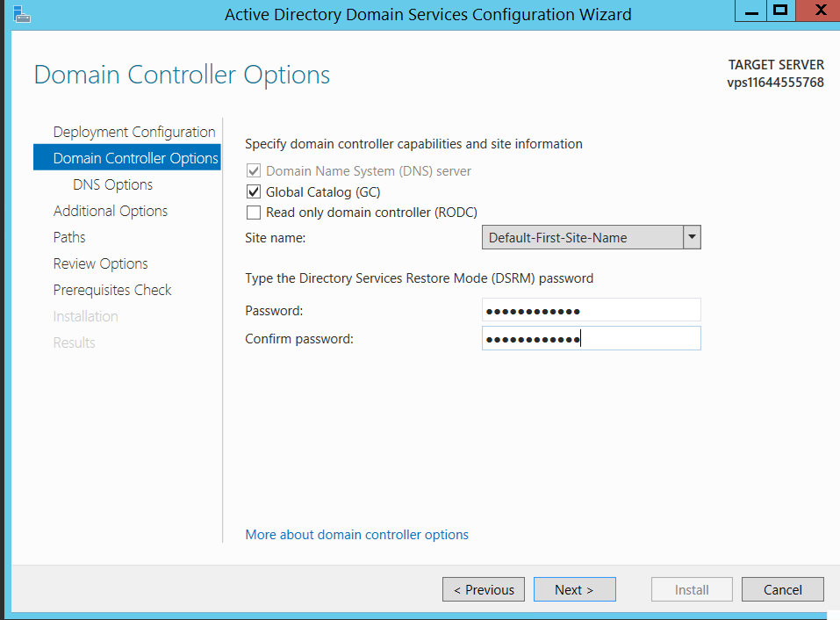This screenshot has width=840, height=620.
Task: Open More about domain controller options link
Action: click(356, 535)
